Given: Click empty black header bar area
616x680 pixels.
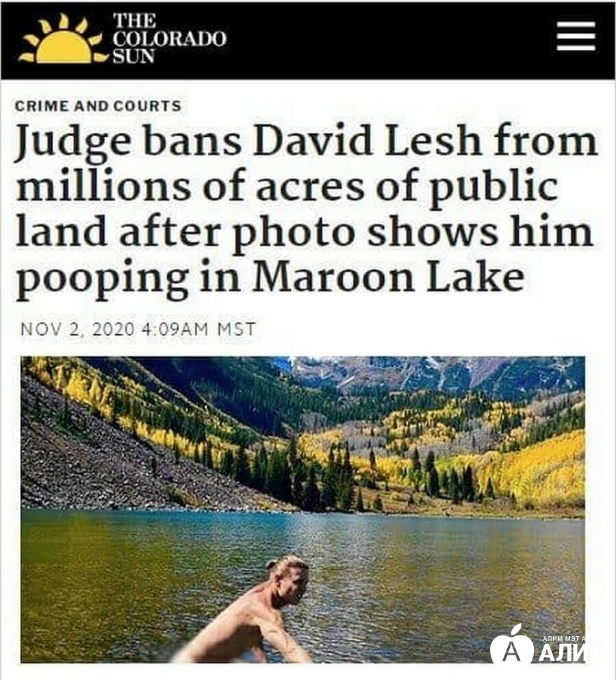Looking at the screenshot, I should [x=390, y=39].
